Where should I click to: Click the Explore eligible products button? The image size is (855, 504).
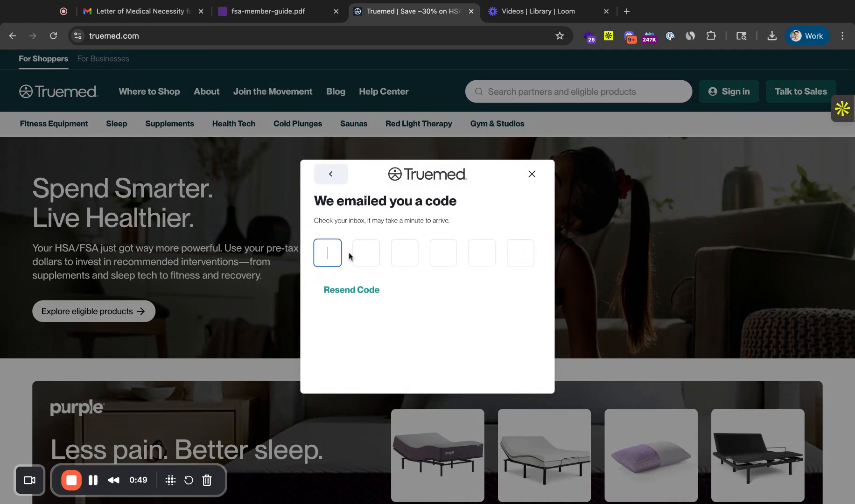click(x=93, y=311)
